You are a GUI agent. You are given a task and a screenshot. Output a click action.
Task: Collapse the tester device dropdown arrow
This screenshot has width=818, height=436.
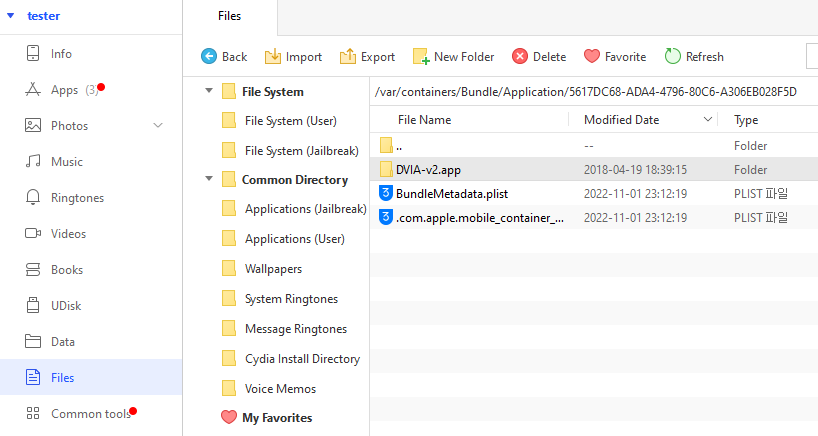point(10,16)
